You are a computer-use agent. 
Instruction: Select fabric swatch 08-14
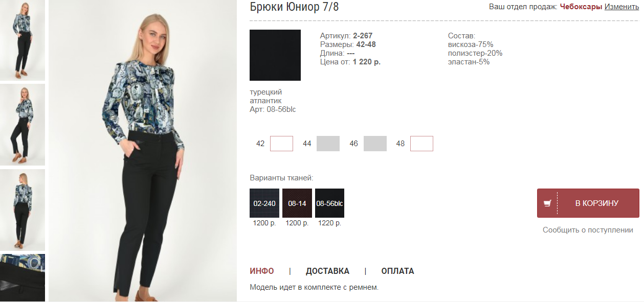pyautogui.click(x=297, y=203)
